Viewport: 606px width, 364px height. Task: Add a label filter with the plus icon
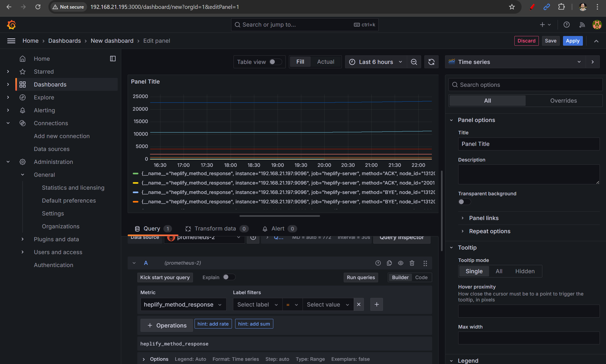click(x=376, y=304)
